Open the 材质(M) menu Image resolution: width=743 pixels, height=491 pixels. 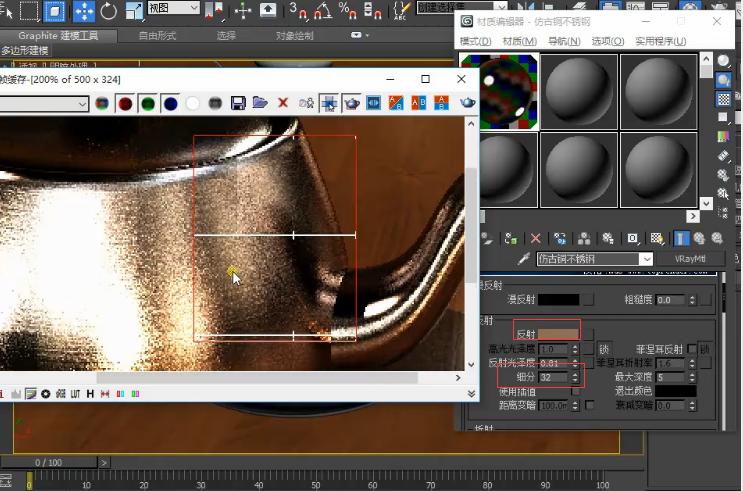coord(519,41)
